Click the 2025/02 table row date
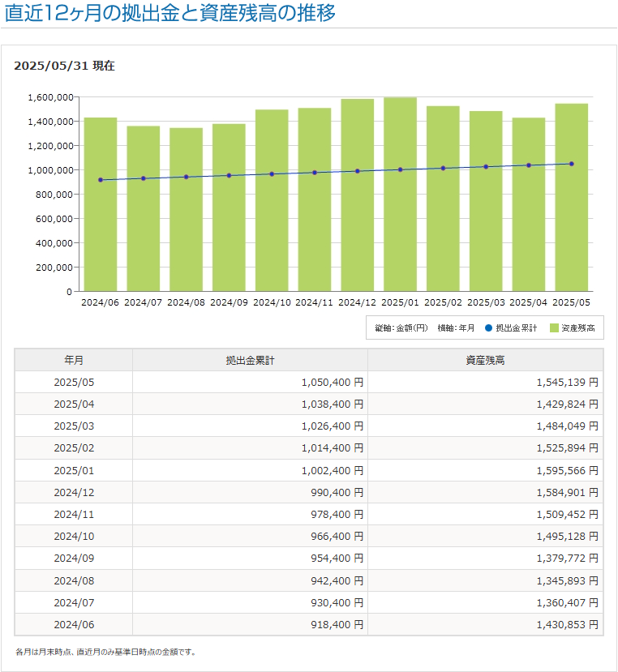The image size is (618, 672). click(74, 447)
